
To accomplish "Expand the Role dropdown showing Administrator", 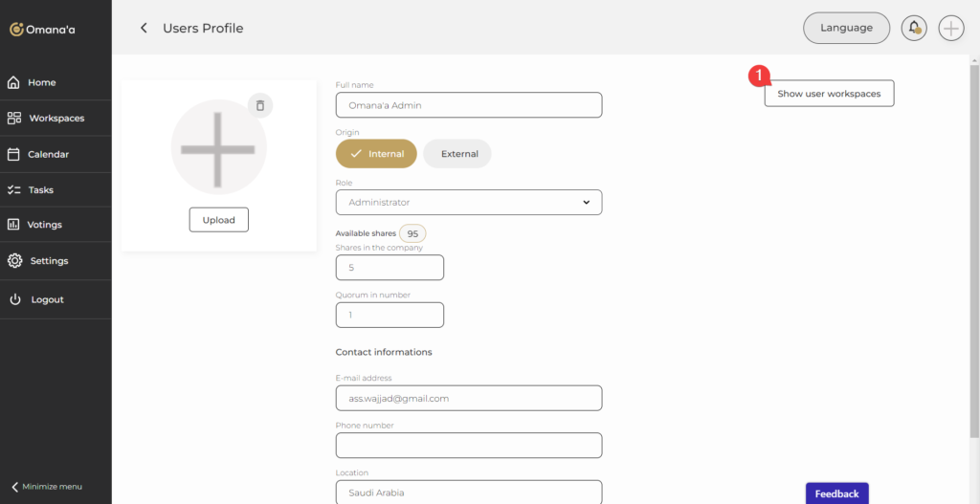I will pos(468,203).
